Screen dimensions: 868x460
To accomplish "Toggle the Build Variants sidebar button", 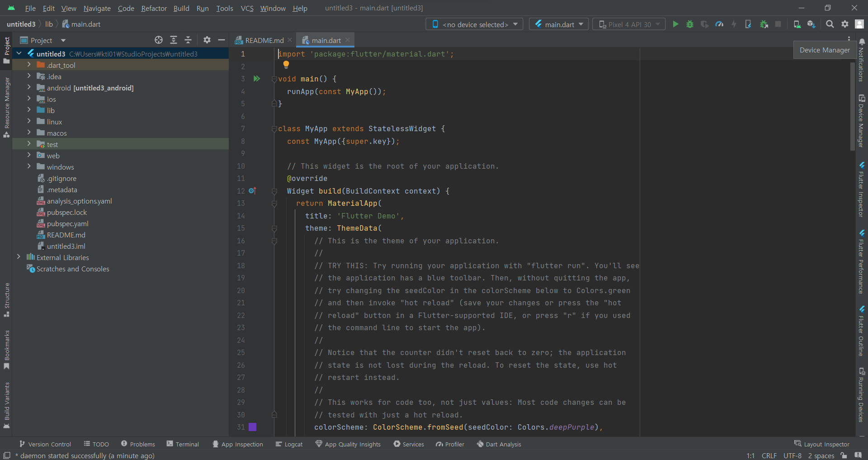I will click(7, 405).
